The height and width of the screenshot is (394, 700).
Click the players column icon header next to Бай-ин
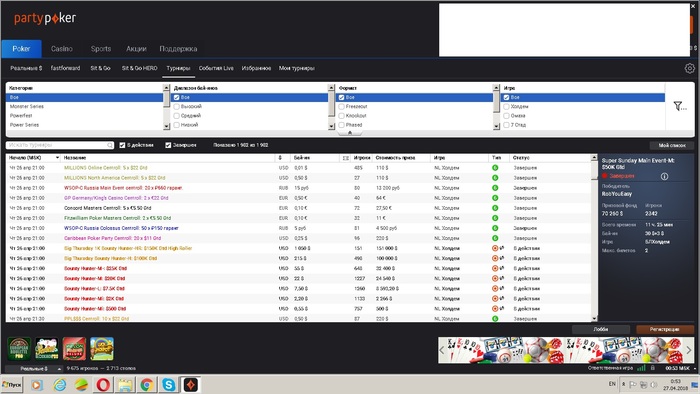point(346,158)
